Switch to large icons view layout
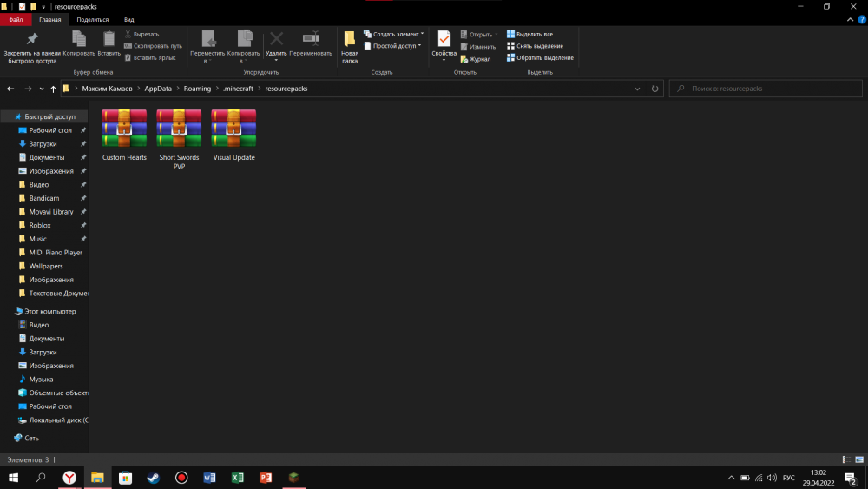The image size is (868, 489). [x=859, y=459]
